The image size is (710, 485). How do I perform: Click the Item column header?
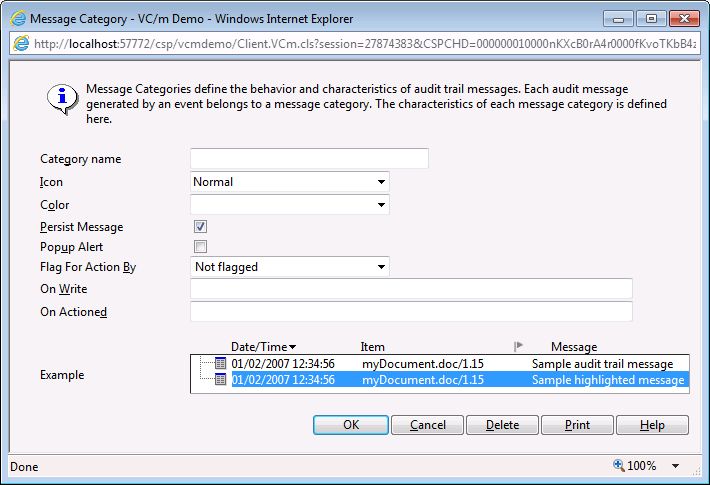click(x=372, y=347)
